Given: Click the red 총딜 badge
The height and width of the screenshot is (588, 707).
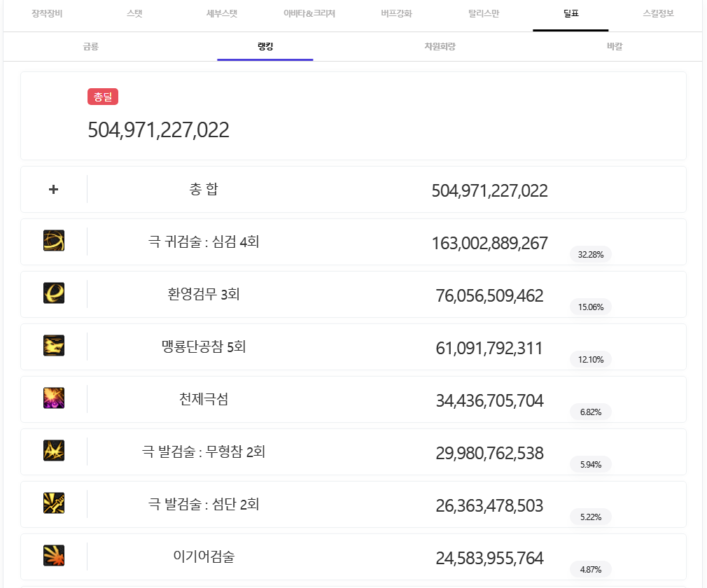Looking at the screenshot, I should [103, 97].
